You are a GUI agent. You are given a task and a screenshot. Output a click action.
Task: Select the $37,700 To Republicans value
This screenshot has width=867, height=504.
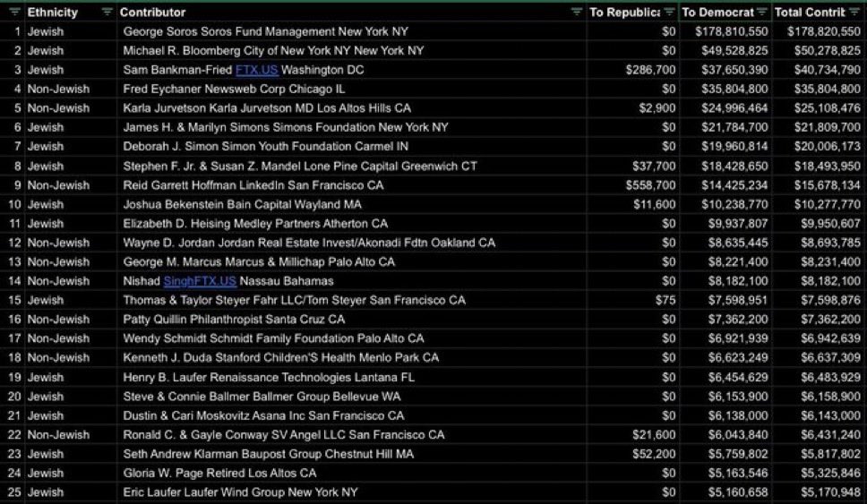[x=654, y=166]
